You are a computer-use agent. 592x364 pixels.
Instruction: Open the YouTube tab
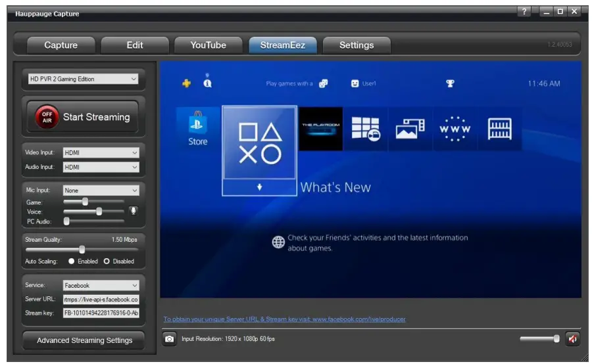(209, 45)
